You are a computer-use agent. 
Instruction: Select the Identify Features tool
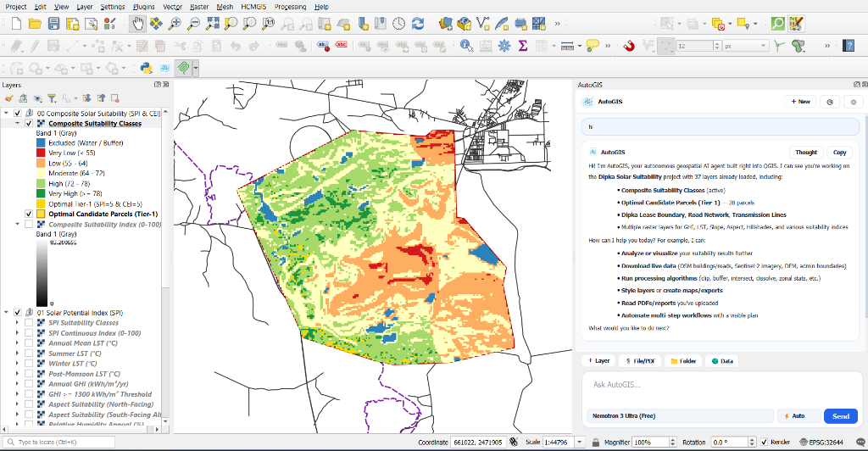(466, 46)
